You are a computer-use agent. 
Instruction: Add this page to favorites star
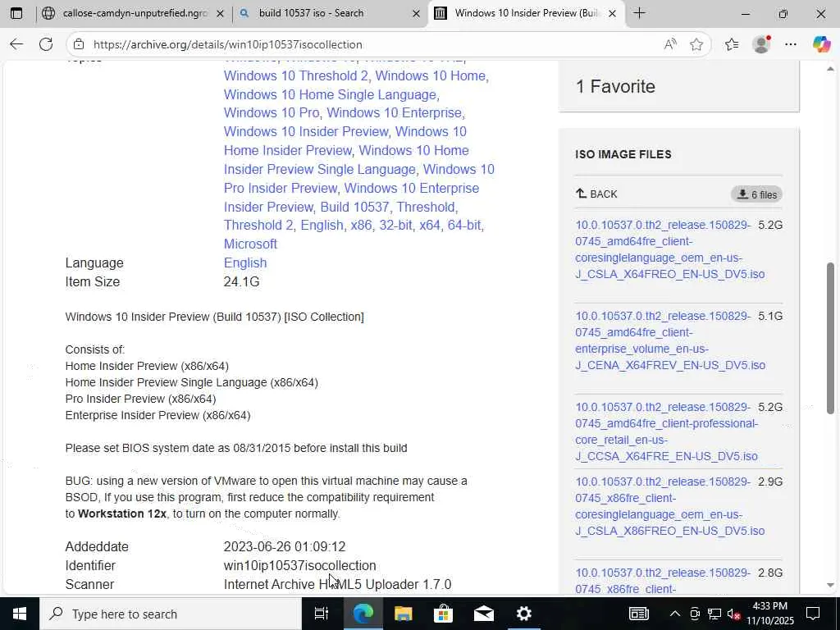(x=696, y=44)
